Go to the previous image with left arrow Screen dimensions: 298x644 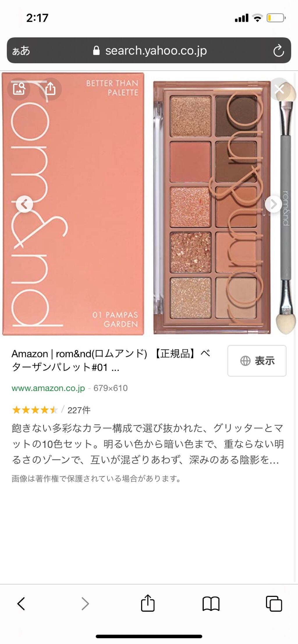24,204
